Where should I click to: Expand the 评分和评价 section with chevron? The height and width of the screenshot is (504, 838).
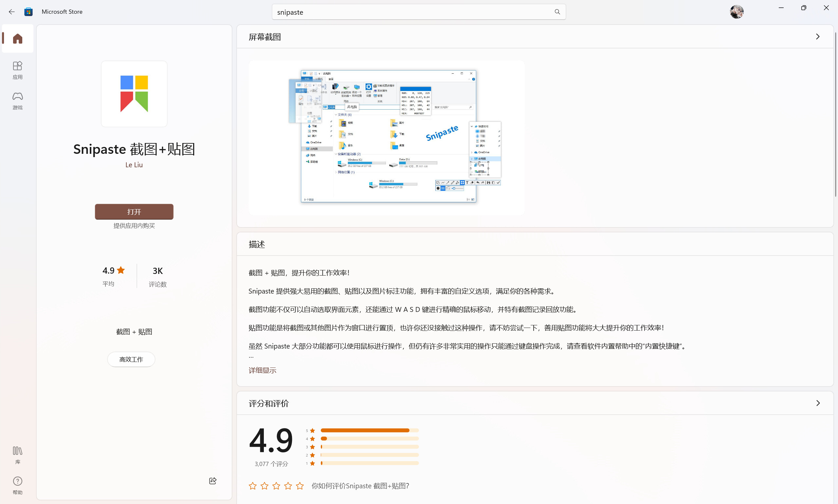(x=818, y=403)
